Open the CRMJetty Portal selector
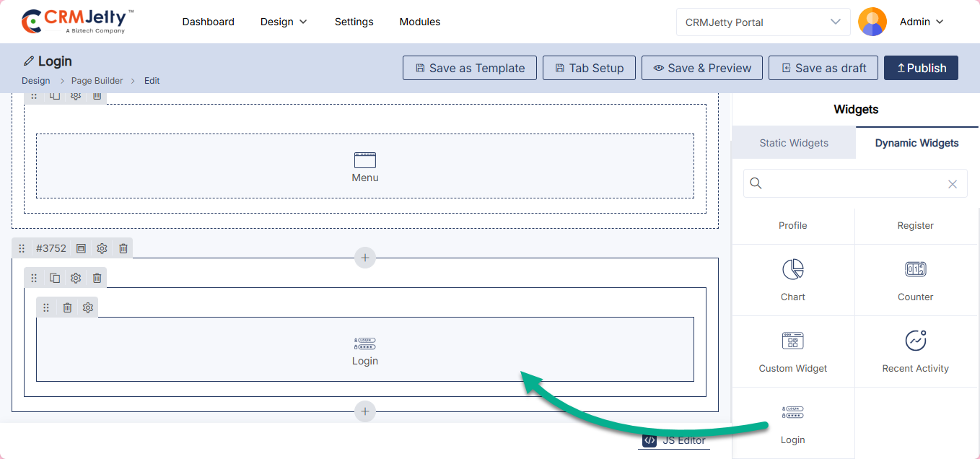Screen dimensions: 980x459 click(764, 22)
